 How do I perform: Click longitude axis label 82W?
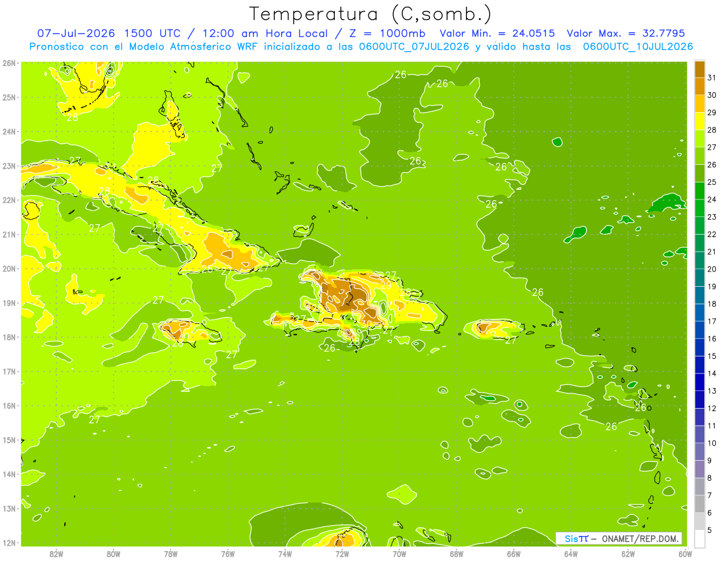coord(56,554)
